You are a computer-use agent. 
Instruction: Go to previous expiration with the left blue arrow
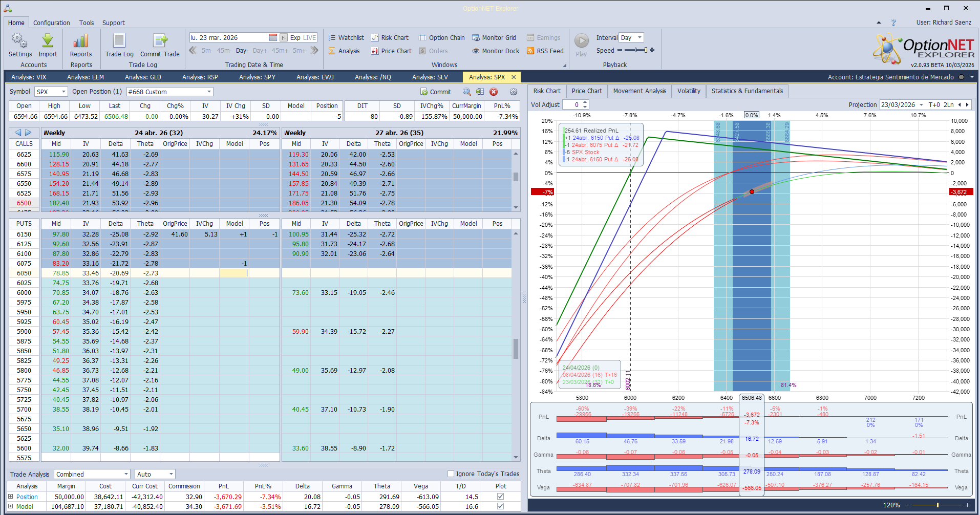click(18, 133)
